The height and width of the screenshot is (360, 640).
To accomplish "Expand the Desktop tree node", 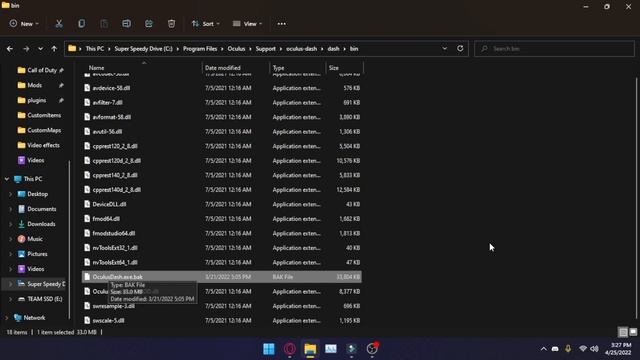I will pos(10,194).
